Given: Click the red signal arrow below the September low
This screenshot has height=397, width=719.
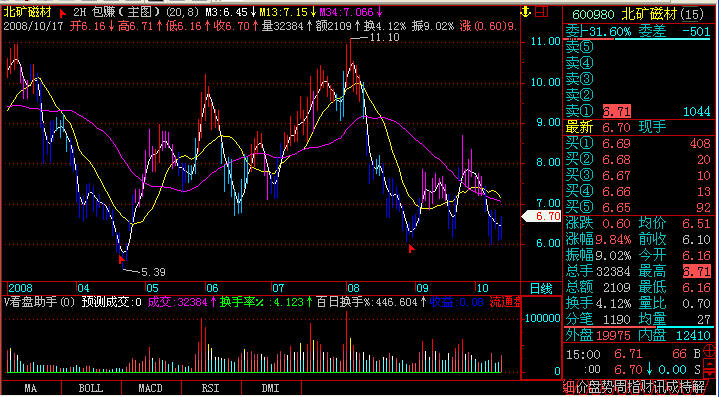Looking at the screenshot, I should (x=411, y=248).
